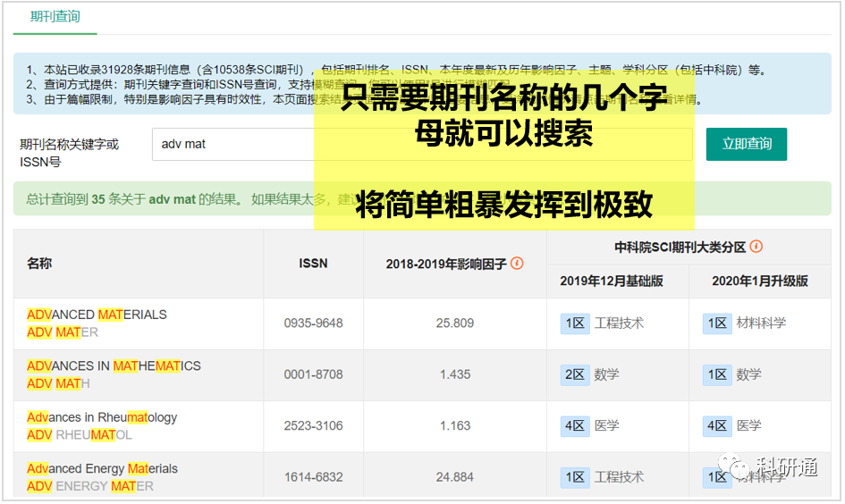
Task: Click impact factor 1.435
Action: [x=455, y=374]
